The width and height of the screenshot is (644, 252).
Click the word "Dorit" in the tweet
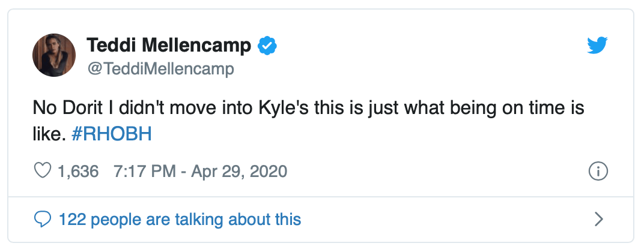coord(76,110)
